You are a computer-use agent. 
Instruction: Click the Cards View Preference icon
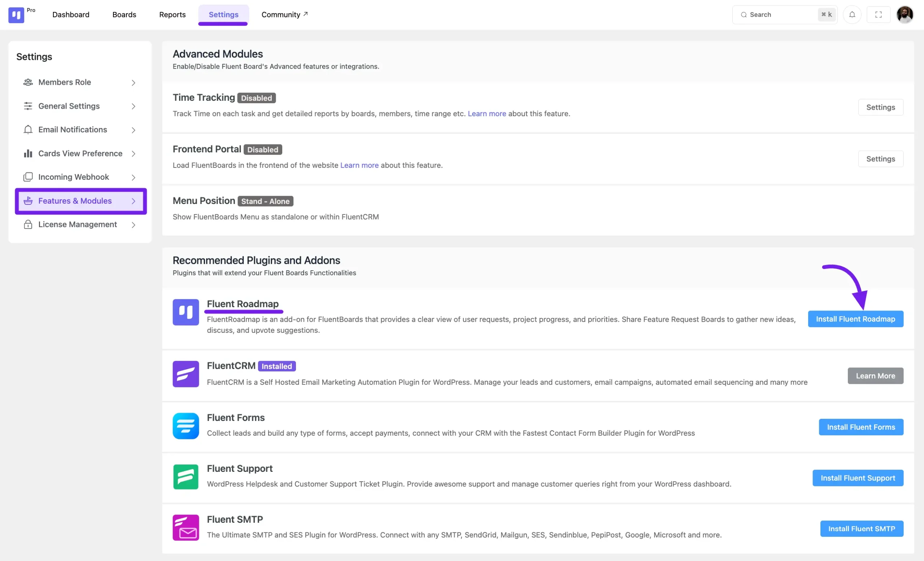point(28,152)
